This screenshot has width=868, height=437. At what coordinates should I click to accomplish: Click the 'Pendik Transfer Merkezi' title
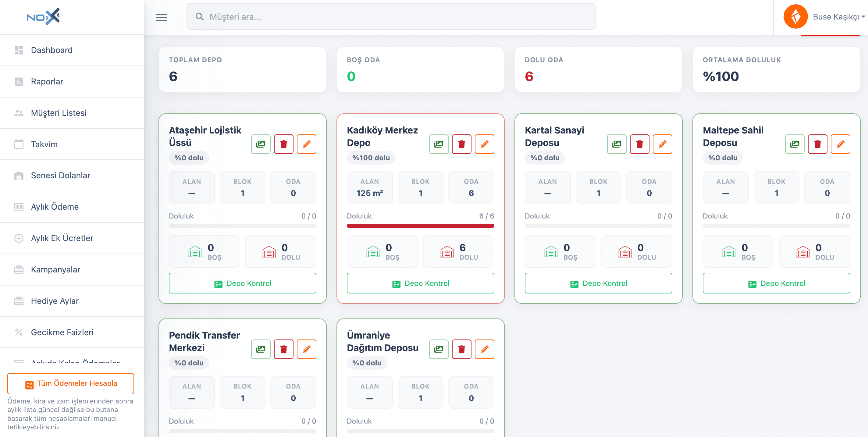(205, 341)
